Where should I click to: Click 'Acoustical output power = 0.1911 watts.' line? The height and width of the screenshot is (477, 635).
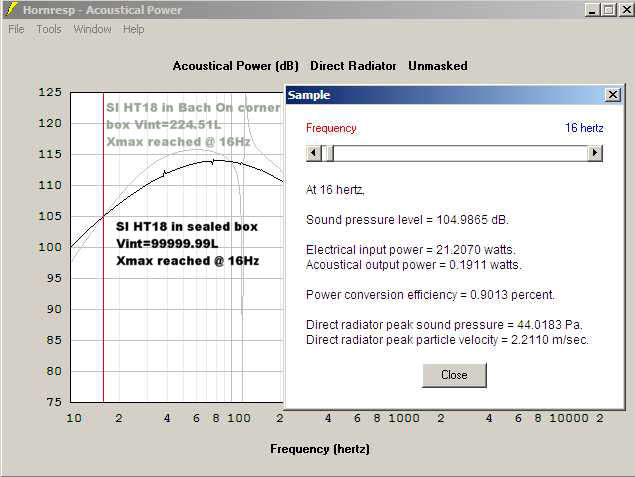413,265
